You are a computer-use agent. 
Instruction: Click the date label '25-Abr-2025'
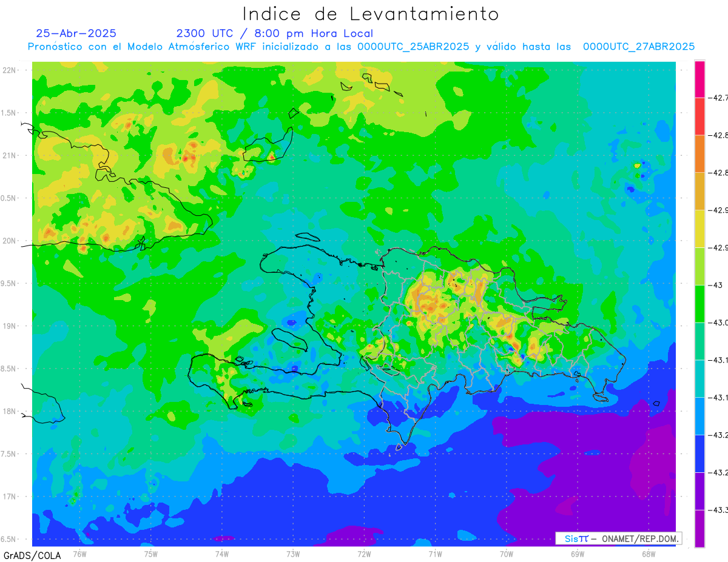coord(76,33)
